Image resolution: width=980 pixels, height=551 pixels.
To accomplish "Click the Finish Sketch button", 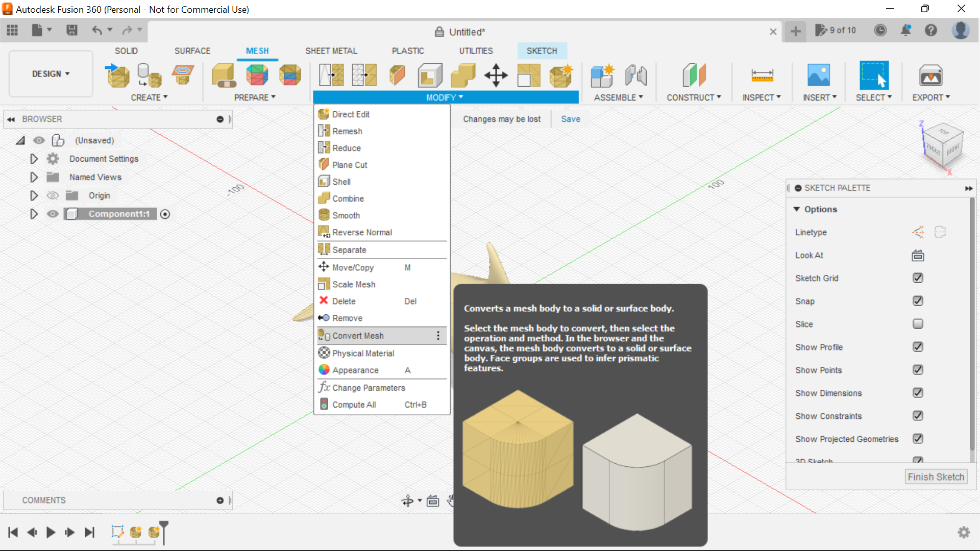I will tap(936, 477).
